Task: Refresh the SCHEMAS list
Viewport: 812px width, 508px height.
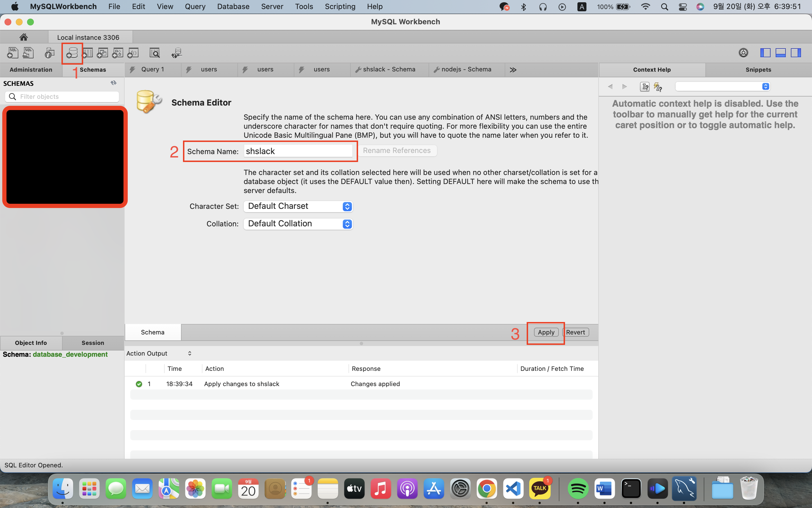Action: click(113, 83)
